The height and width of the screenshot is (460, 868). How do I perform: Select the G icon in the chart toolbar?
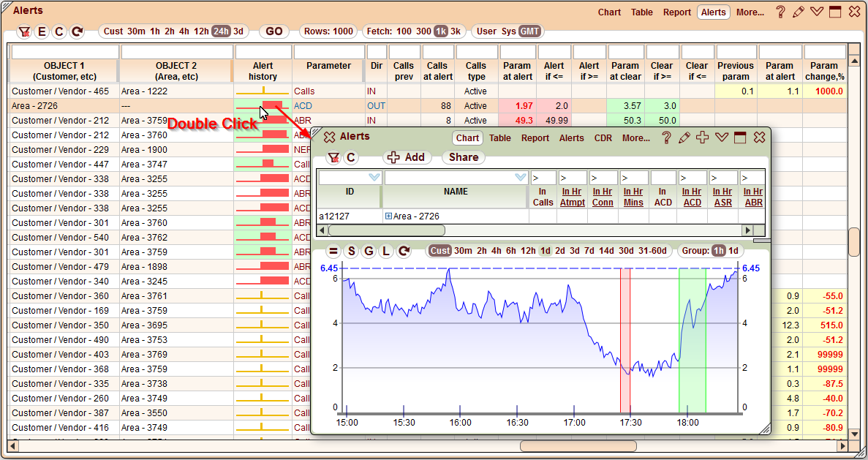pyautogui.click(x=368, y=251)
